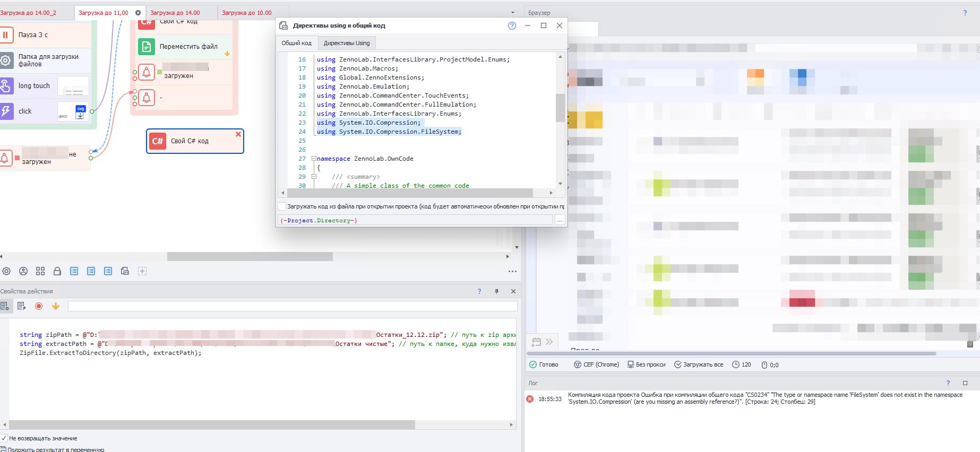Click help icon in directives dialog

pos(512,25)
